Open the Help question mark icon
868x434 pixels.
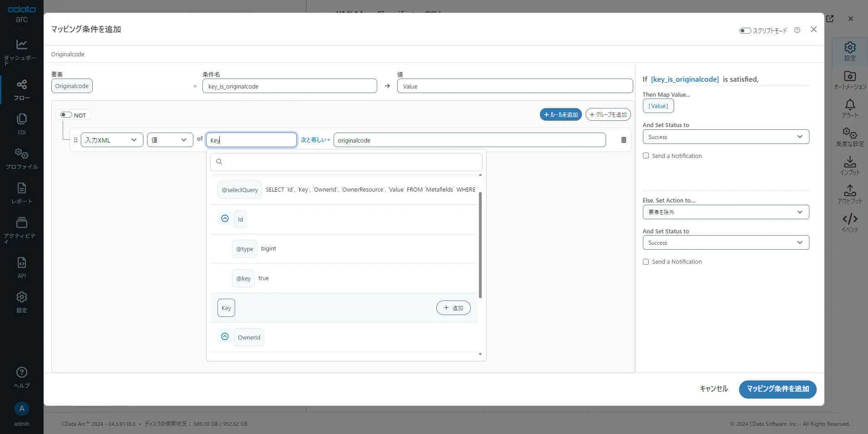point(21,372)
